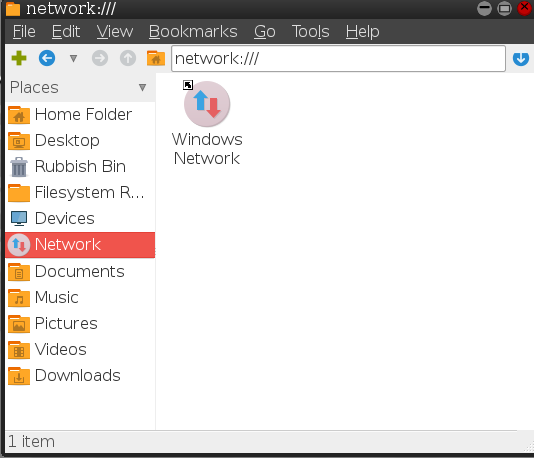Select Music folder in sidebar
The image size is (534, 458).
[x=80, y=298]
